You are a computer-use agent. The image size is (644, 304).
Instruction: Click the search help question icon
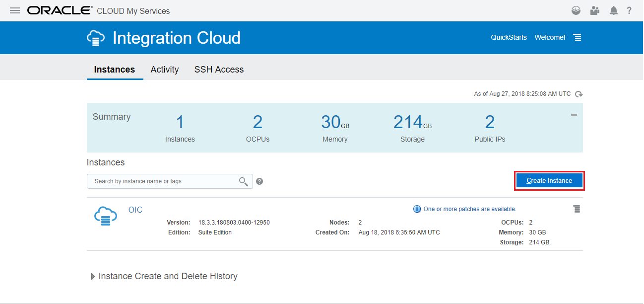point(259,181)
